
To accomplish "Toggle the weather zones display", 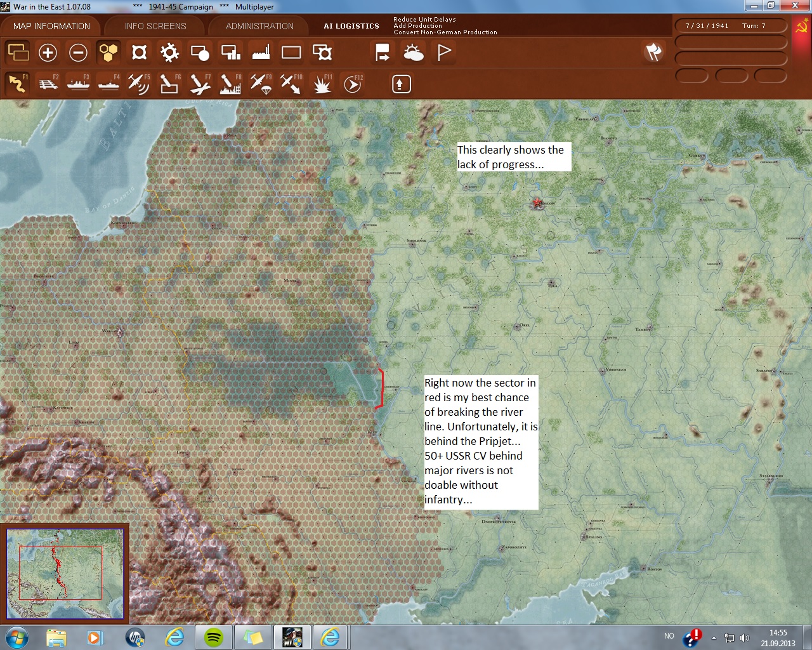I will (413, 53).
